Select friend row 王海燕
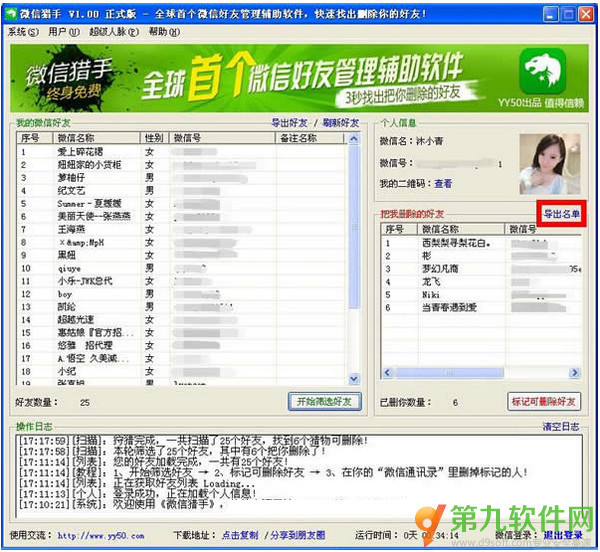 (182, 230)
